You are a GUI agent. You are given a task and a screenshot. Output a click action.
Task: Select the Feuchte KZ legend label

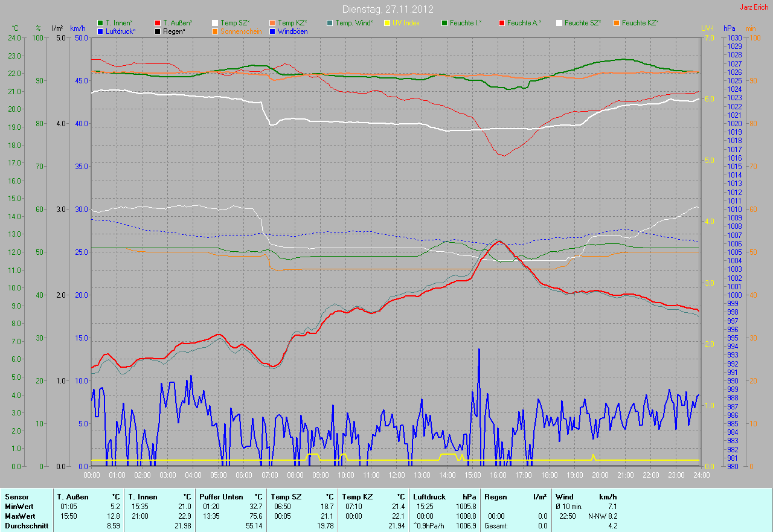(640, 23)
